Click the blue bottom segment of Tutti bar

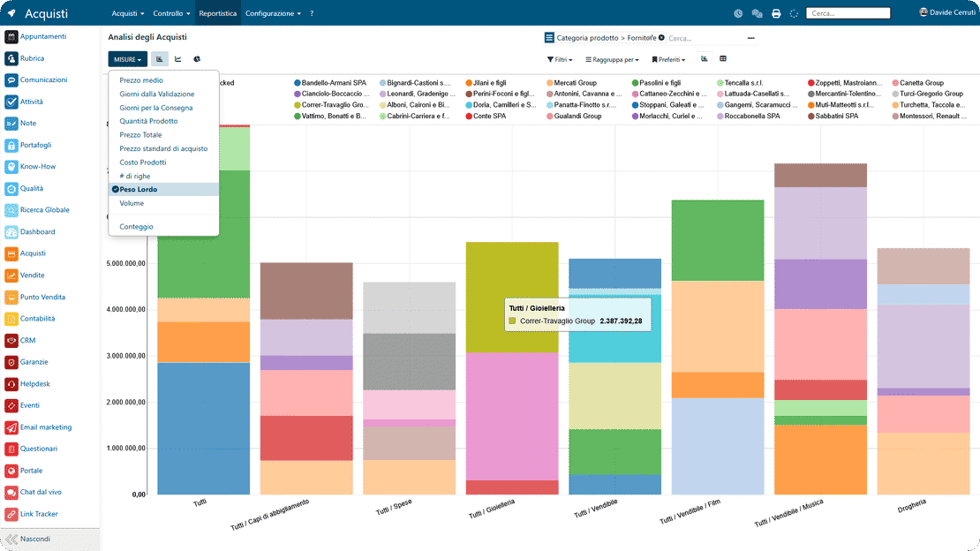click(x=204, y=428)
